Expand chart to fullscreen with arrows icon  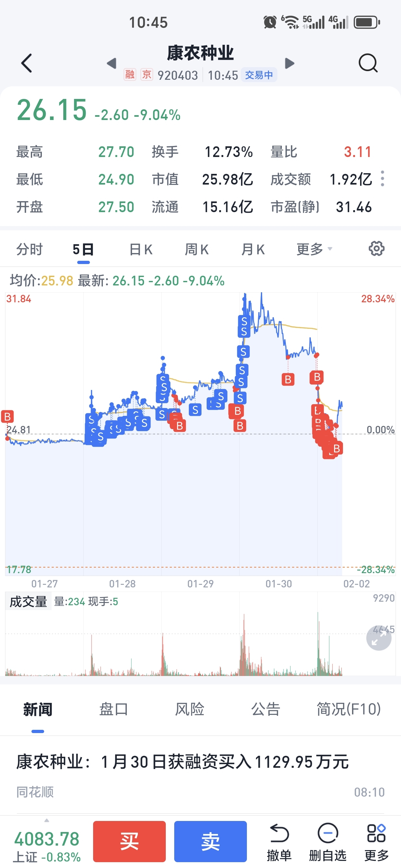(379, 637)
